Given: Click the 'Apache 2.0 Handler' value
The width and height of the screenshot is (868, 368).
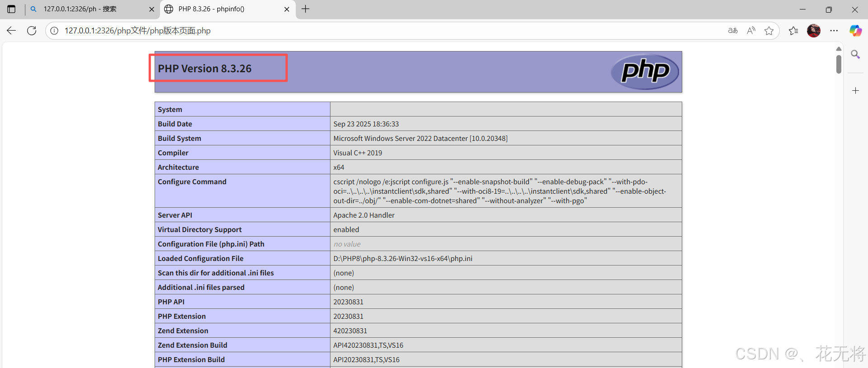Looking at the screenshot, I should pos(364,215).
